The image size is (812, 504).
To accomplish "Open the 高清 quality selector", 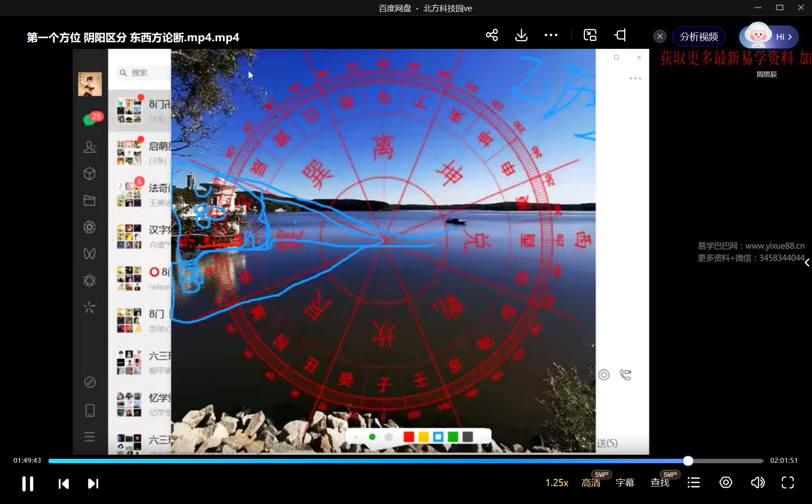I will pos(591,483).
